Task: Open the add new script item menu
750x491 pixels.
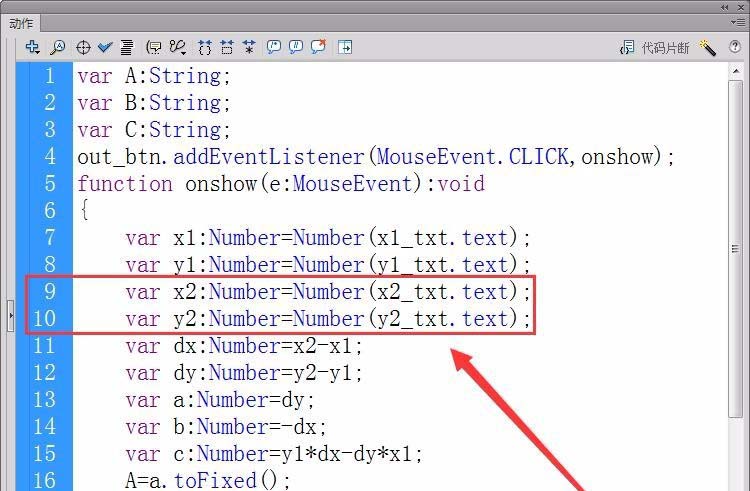Action: point(33,47)
